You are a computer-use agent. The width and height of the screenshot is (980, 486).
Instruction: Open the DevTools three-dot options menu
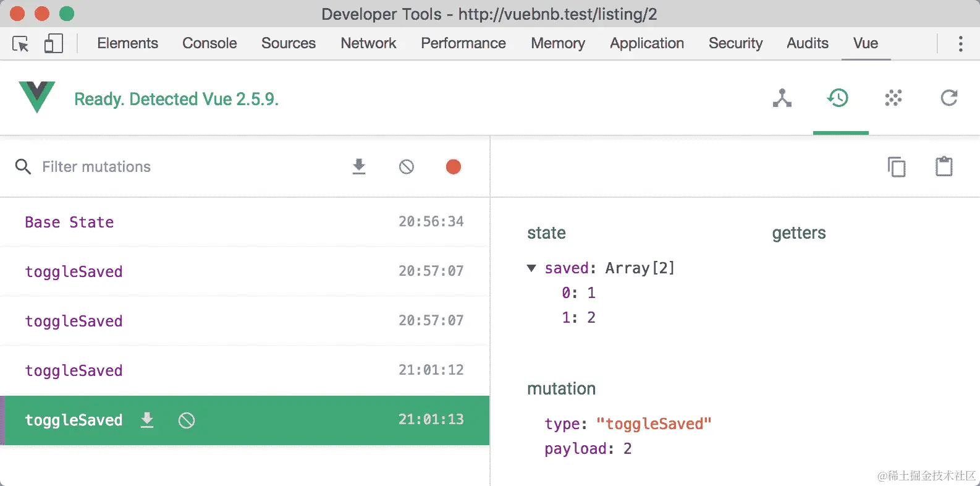[960, 43]
